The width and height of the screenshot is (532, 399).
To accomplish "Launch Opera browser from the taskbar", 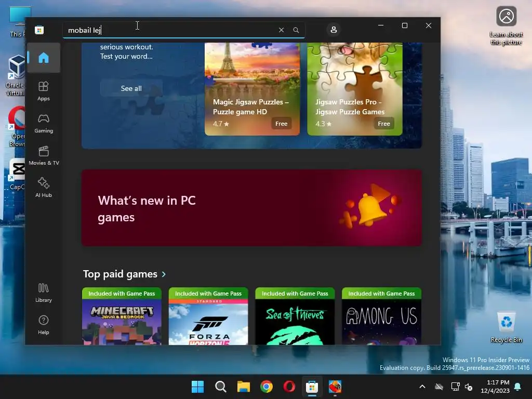I will coord(289,387).
